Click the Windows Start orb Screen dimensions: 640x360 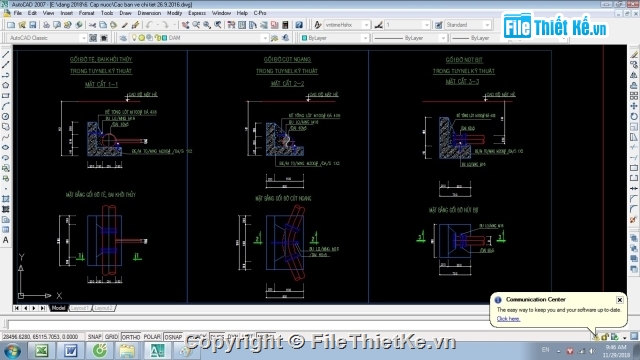coord(13,351)
